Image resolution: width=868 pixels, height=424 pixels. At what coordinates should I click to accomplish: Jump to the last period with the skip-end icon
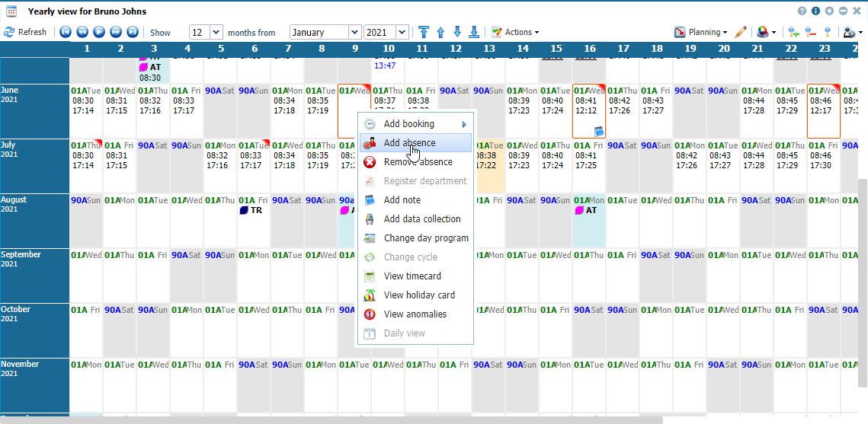[x=133, y=32]
